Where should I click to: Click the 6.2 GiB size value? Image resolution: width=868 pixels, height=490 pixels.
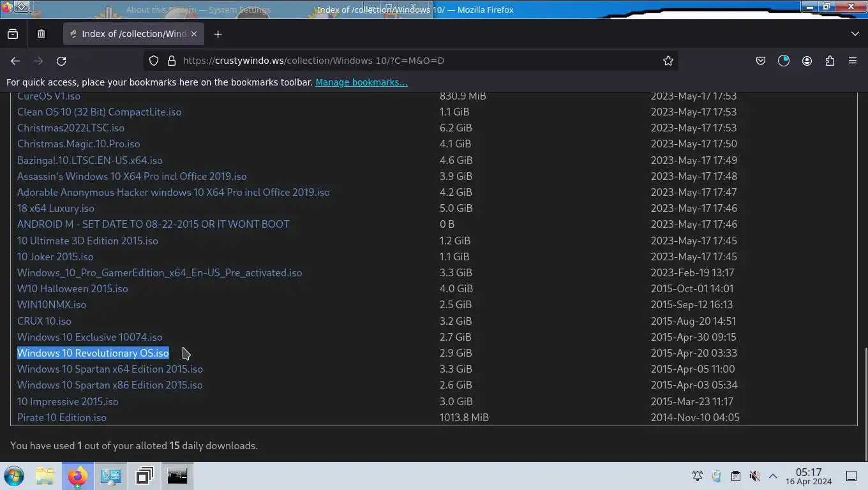coord(456,128)
